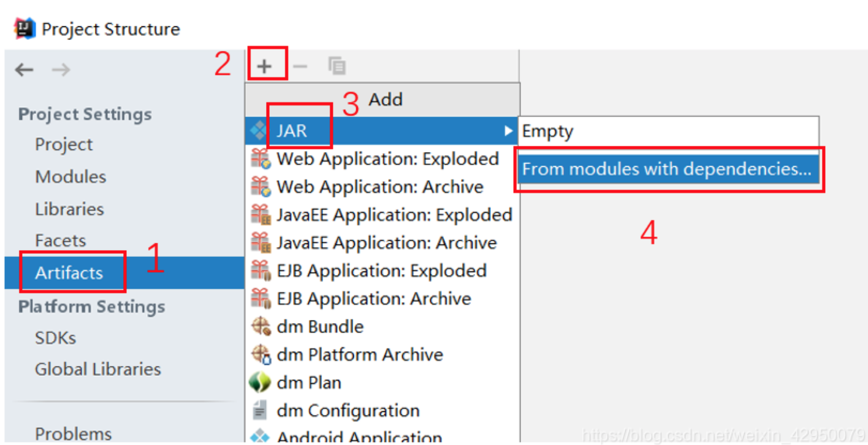Open SDKs under Platform Settings

(55, 338)
